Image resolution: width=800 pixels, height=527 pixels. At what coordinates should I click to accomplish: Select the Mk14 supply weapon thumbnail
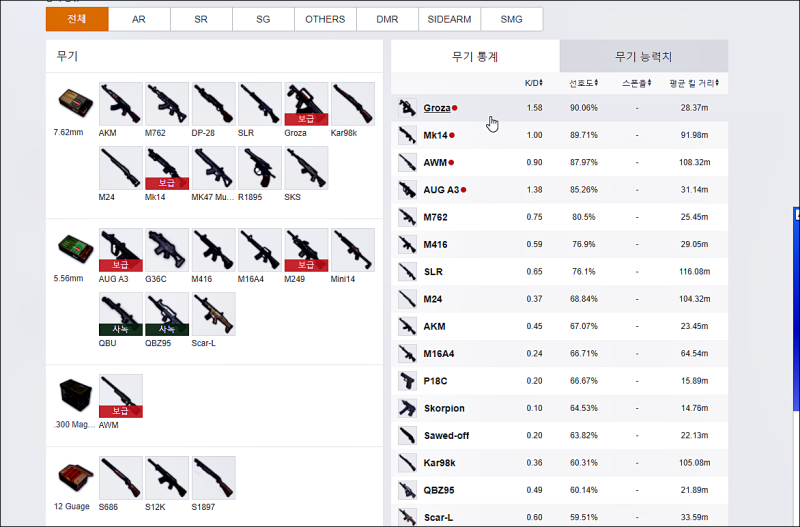click(167, 168)
